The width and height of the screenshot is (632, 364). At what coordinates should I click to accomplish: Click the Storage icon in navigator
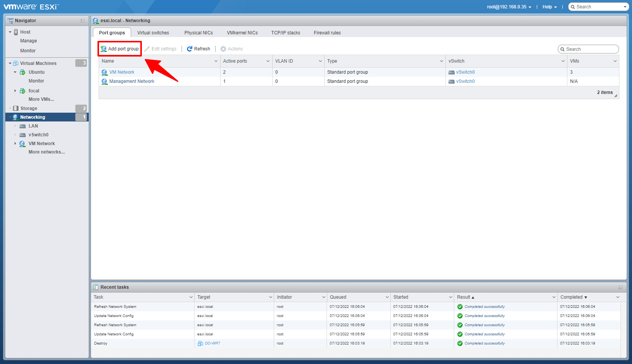16,108
